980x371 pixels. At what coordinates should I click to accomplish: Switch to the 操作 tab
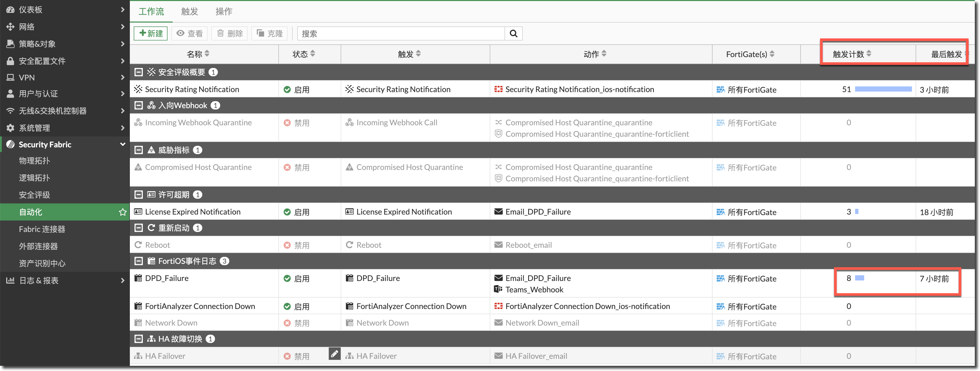[224, 11]
